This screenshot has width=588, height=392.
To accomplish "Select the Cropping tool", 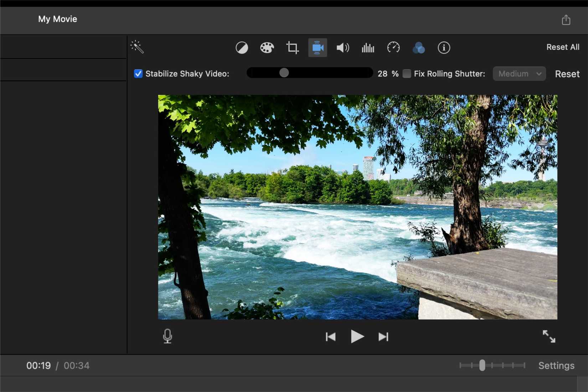I will tap(292, 48).
